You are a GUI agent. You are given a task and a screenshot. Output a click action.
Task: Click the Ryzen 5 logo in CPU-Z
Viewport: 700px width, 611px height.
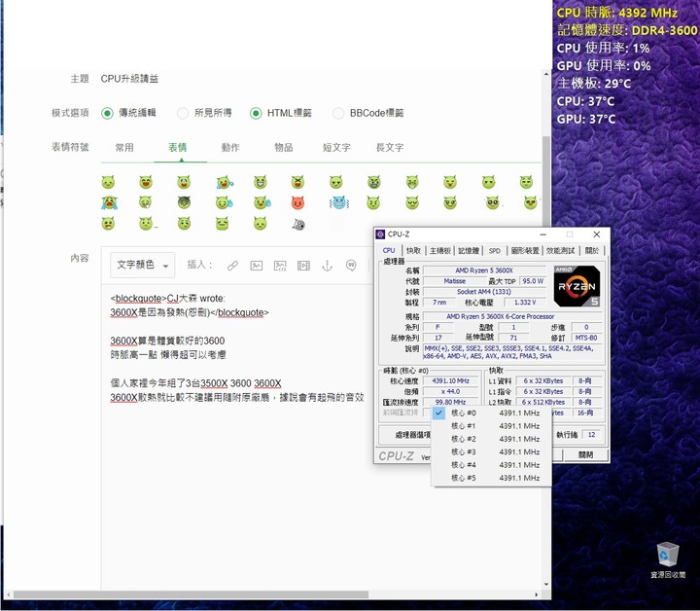click(x=577, y=286)
